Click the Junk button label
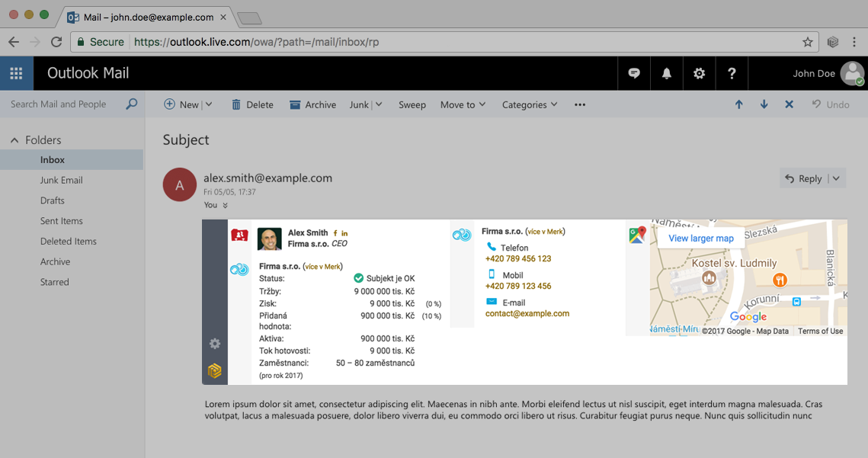 [359, 104]
